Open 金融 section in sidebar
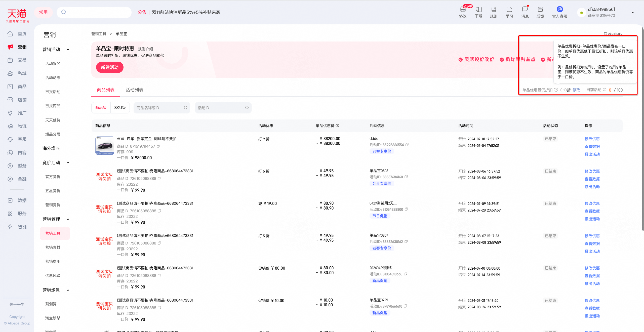The width and height of the screenshot is (644, 332). pyautogui.click(x=17, y=179)
